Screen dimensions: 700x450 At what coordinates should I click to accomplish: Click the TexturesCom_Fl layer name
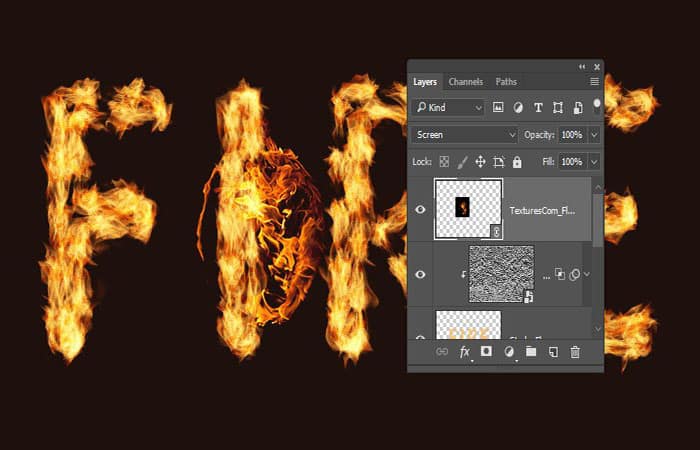pyautogui.click(x=542, y=211)
